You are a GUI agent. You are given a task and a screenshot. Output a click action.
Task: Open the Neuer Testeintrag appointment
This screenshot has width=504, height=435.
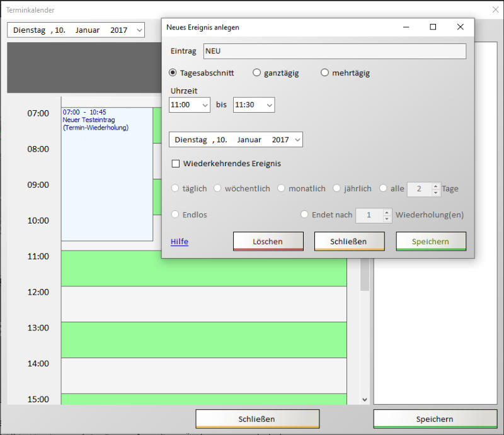coord(106,174)
